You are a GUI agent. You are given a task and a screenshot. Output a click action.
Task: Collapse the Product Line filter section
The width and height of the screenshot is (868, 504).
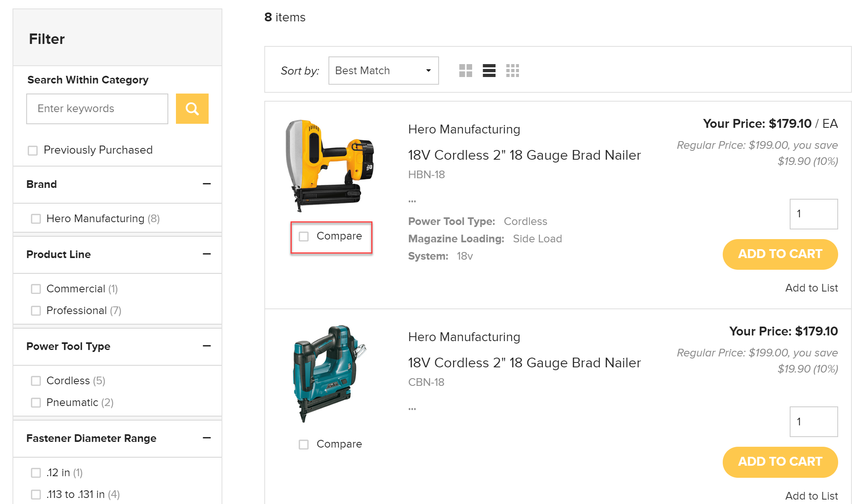point(207,254)
